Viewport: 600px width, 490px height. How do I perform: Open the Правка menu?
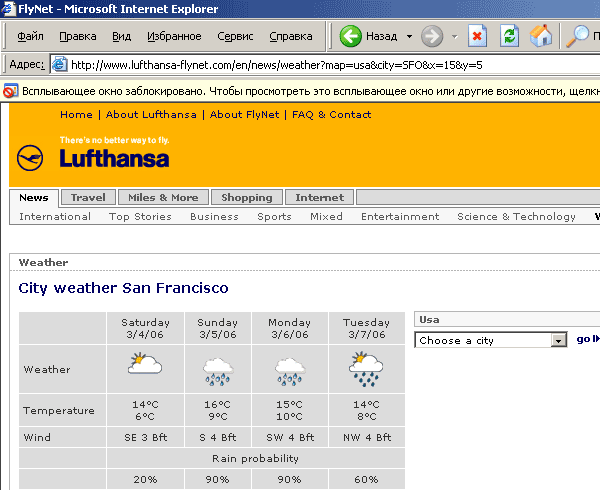point(78,36)
